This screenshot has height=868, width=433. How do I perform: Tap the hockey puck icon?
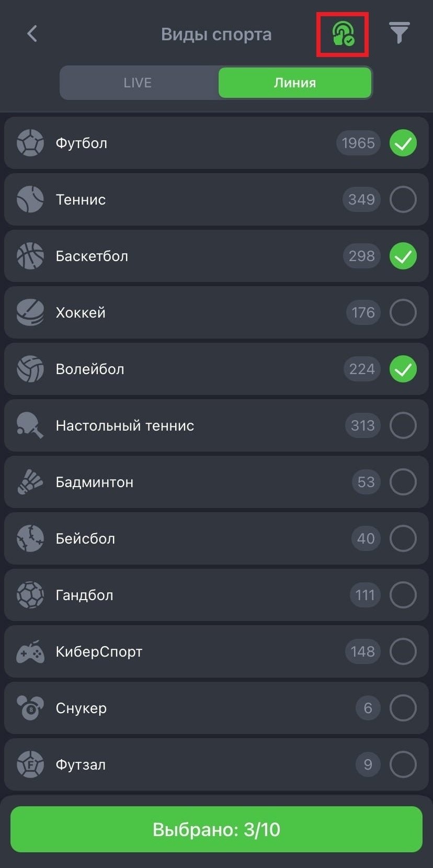pyautogui.click(x=30, y=312)
